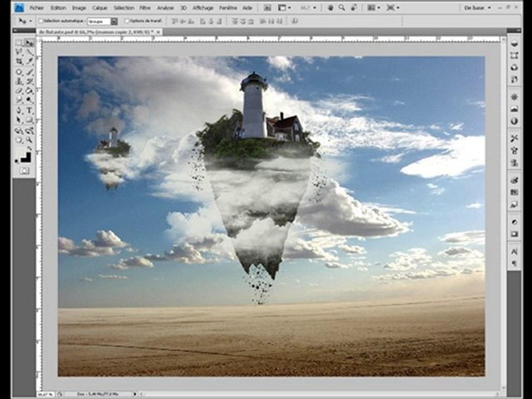Toggle Quick Mask mode
Viewport: 532px width, 399px height.
click(24, 171)
